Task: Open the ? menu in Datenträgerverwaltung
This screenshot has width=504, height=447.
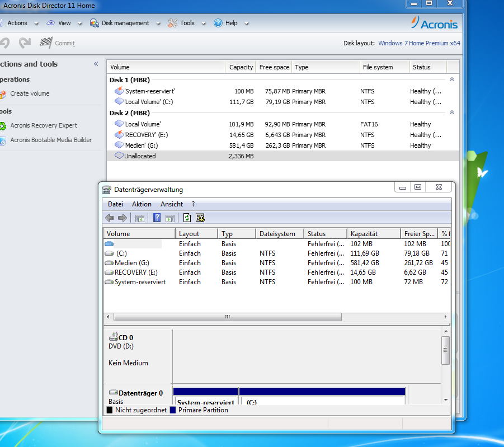Action: point(193,204)
